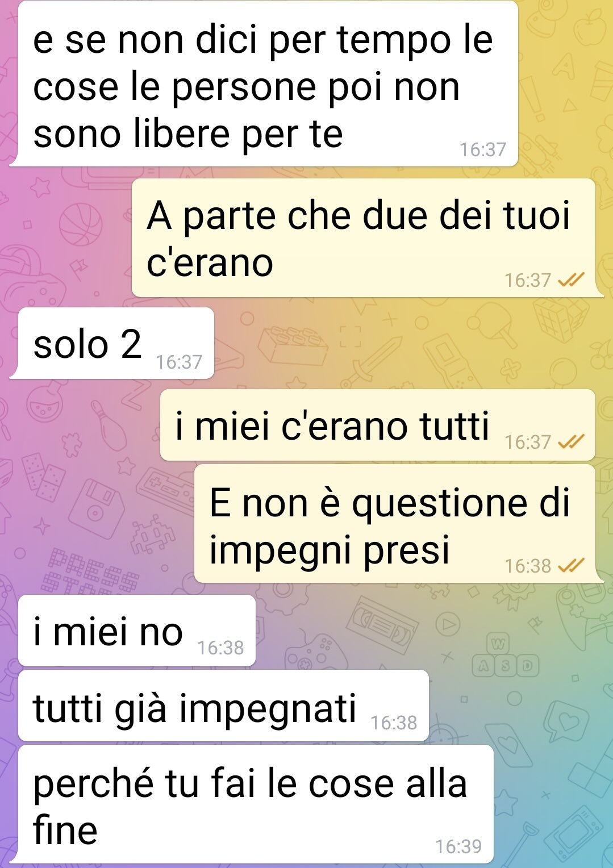Tap the message 'e se non dici per tempo'
613x868 pixels.
click(268, 84)
